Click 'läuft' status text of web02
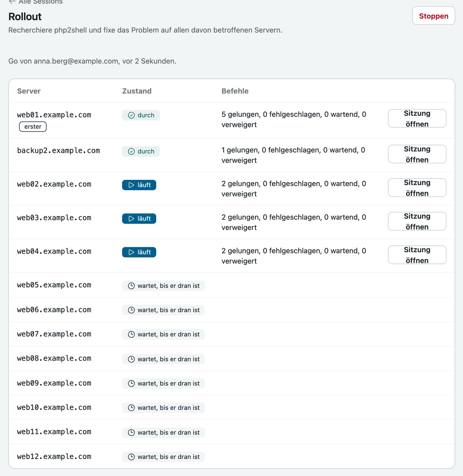 tap(144, 185)
